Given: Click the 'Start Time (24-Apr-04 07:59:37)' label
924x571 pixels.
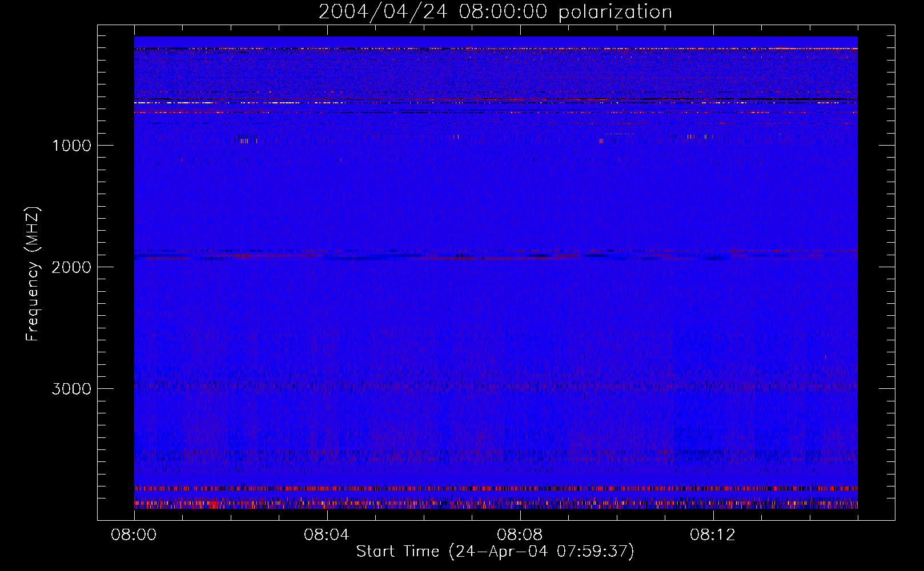Looking at the screenshot, I should [495, 551].
